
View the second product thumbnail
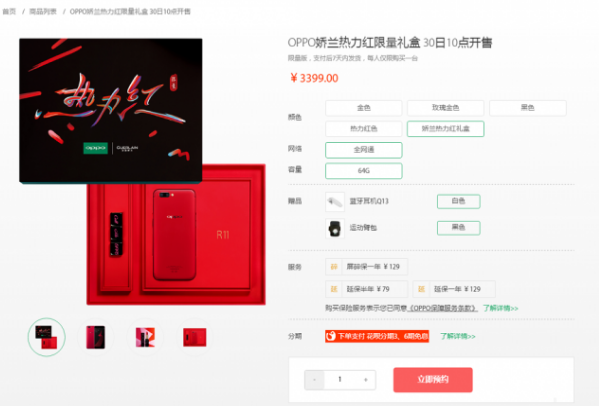click(96, 337)
